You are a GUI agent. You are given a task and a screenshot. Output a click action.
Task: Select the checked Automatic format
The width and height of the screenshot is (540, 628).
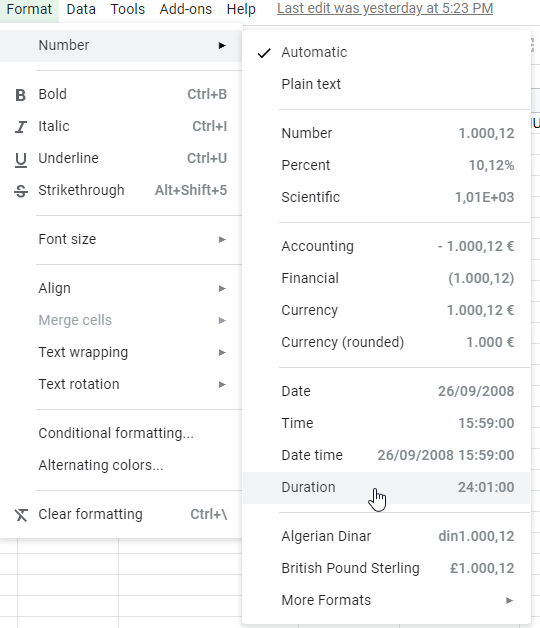point(387,52)
